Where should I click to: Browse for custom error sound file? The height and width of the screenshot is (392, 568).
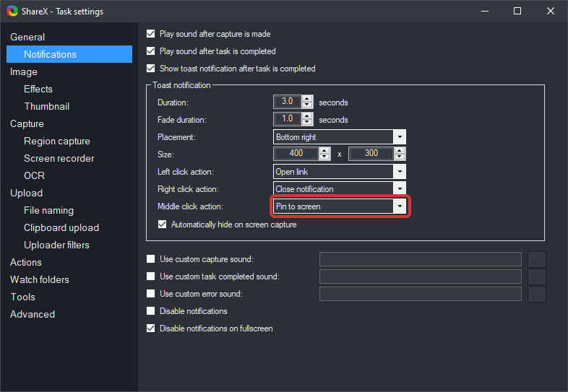pyautogui.click(x=537, y=295)
